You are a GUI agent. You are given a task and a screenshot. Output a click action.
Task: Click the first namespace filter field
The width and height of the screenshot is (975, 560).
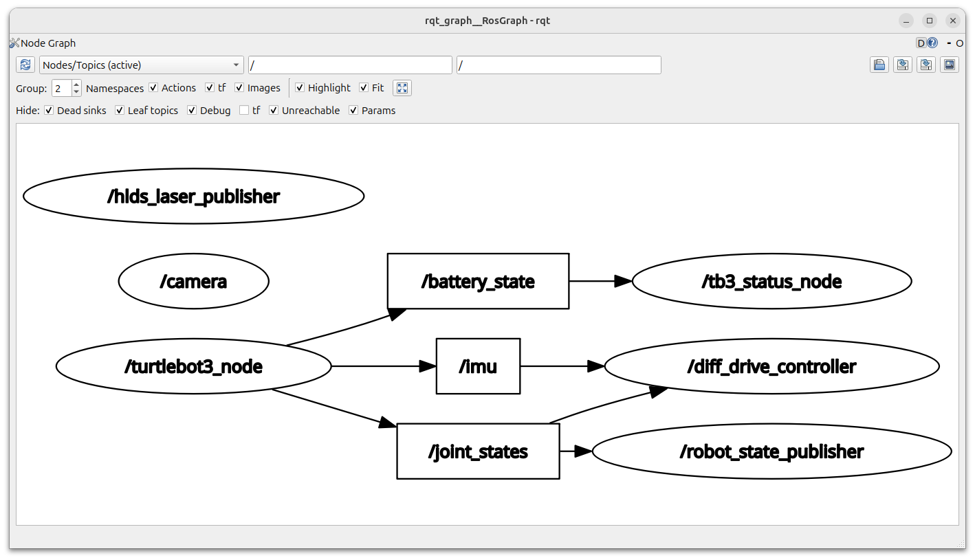(x=350, y=65)
